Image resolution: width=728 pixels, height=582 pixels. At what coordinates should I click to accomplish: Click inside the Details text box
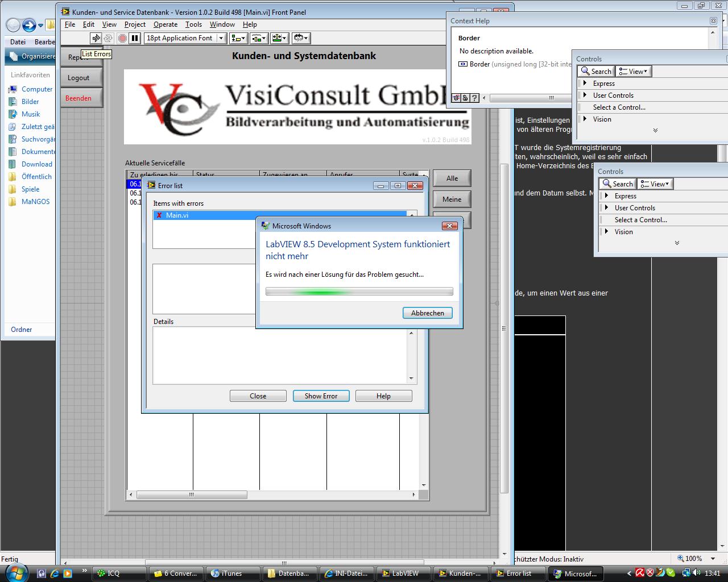(280, 355)
